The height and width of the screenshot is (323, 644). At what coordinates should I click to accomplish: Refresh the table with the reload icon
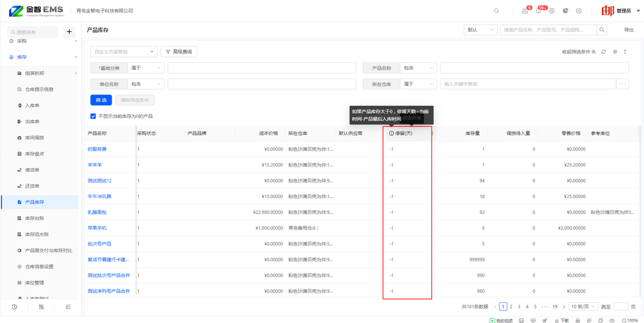pos(604,52)
